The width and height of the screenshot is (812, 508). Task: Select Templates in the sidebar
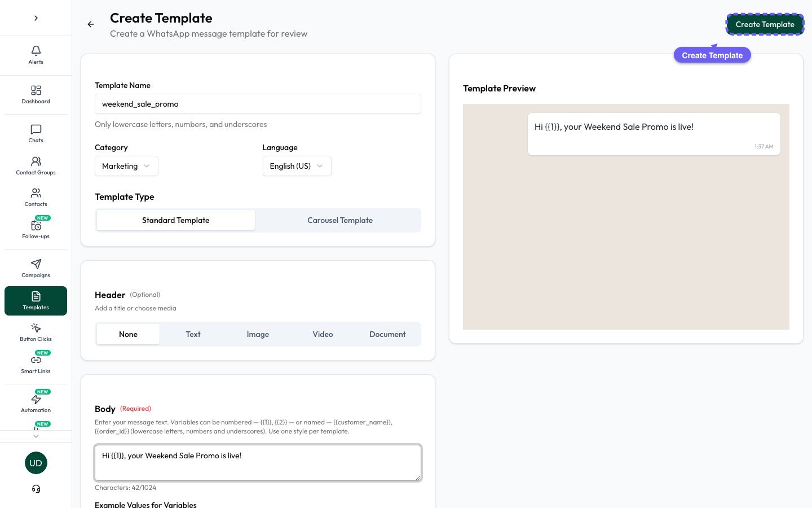click(x=36, y=301)
